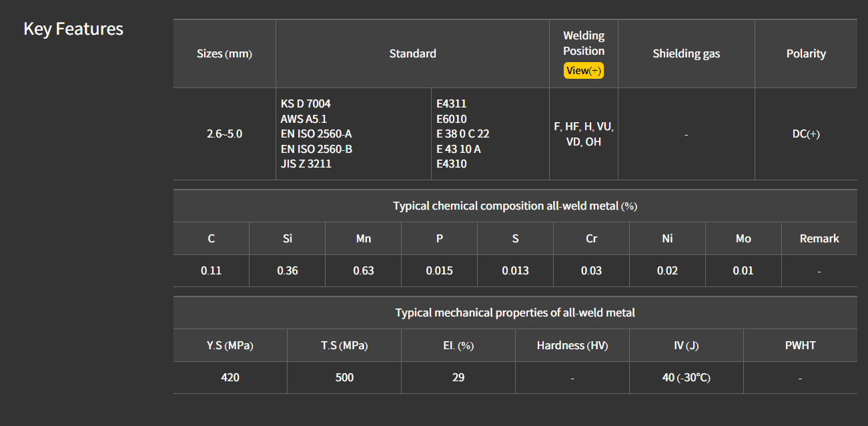
Task: Click the Key Features heading
Action: [x=73, y=29]
